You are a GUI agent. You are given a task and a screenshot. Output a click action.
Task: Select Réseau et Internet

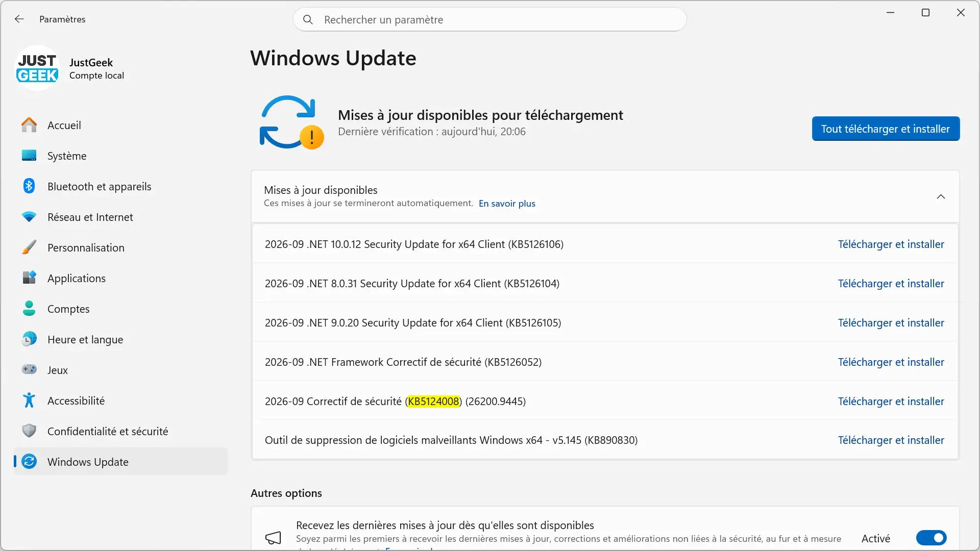click(x=120, y=217)
